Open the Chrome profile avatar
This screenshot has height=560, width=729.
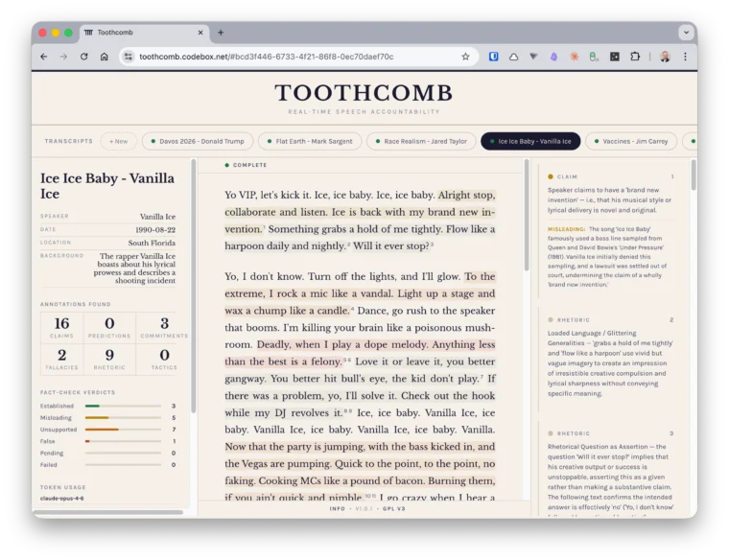pos(665,57)
